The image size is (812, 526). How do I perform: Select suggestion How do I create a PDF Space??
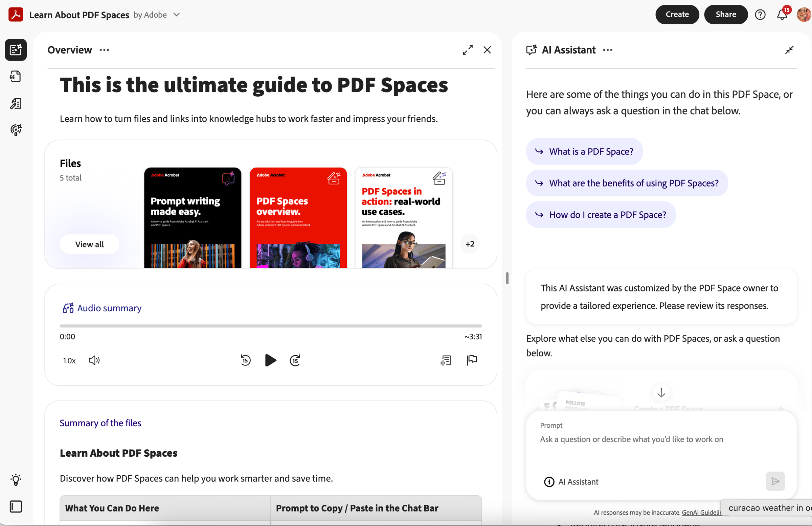click(x=601, y=215)
